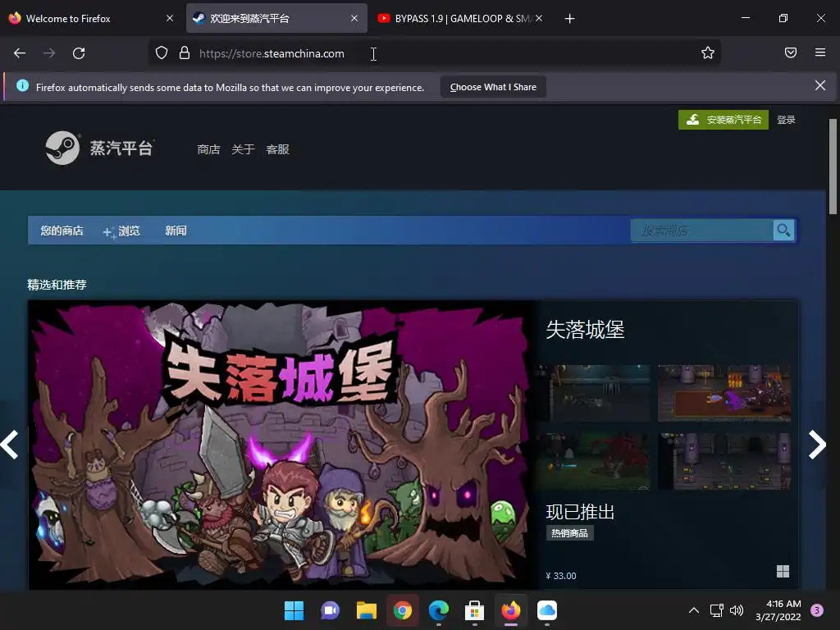840x630 pixels.
Task: Open the 新闻 news tab
Action: click(176, 231)
